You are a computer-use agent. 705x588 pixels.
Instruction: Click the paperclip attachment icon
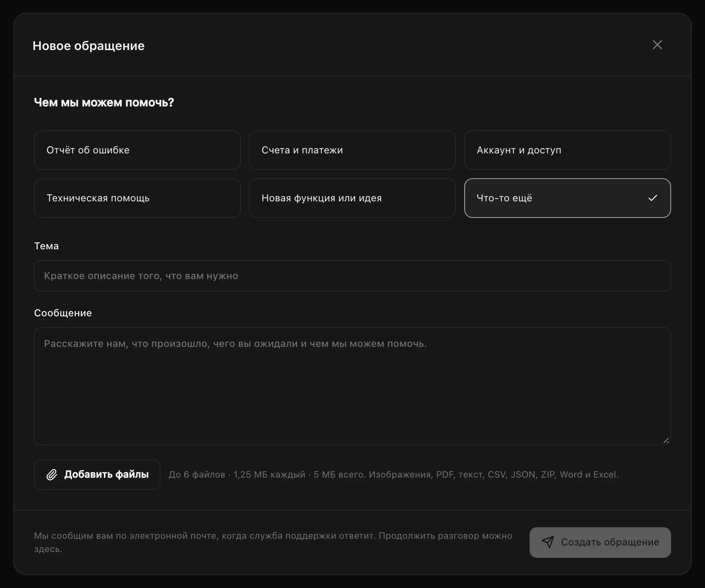point(52,475)
